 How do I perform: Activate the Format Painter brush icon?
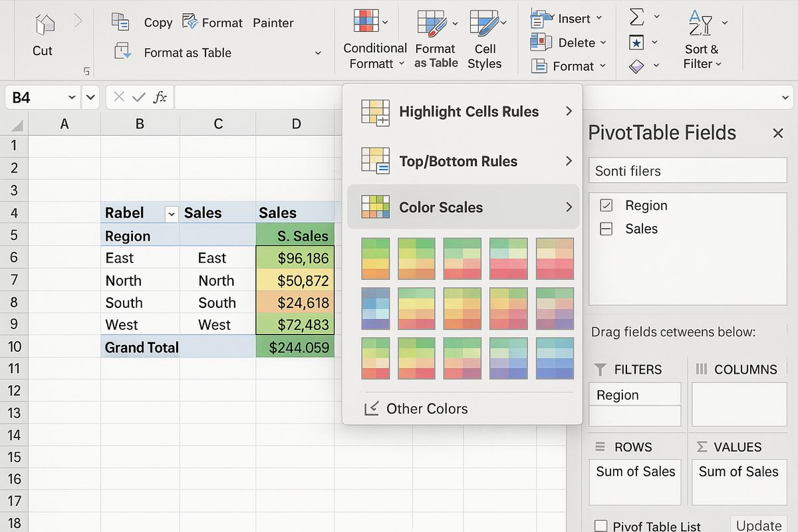pyautogui.click(x=190, y=22)
